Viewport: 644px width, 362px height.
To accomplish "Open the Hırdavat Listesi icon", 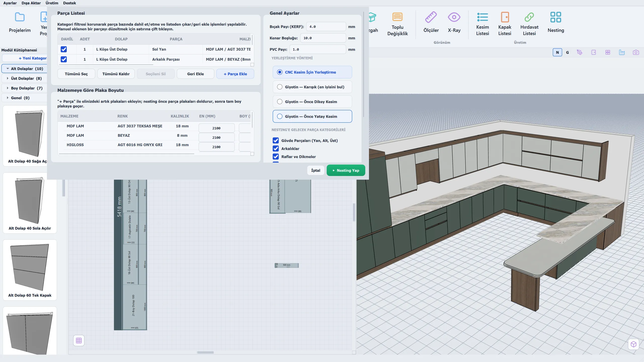I will [x=529, y=17].
